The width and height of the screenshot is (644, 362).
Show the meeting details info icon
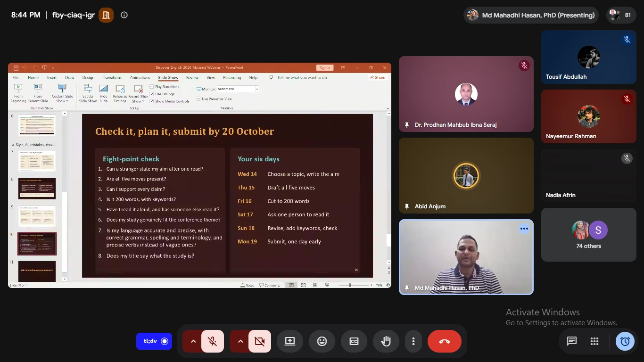pos(124,15)
